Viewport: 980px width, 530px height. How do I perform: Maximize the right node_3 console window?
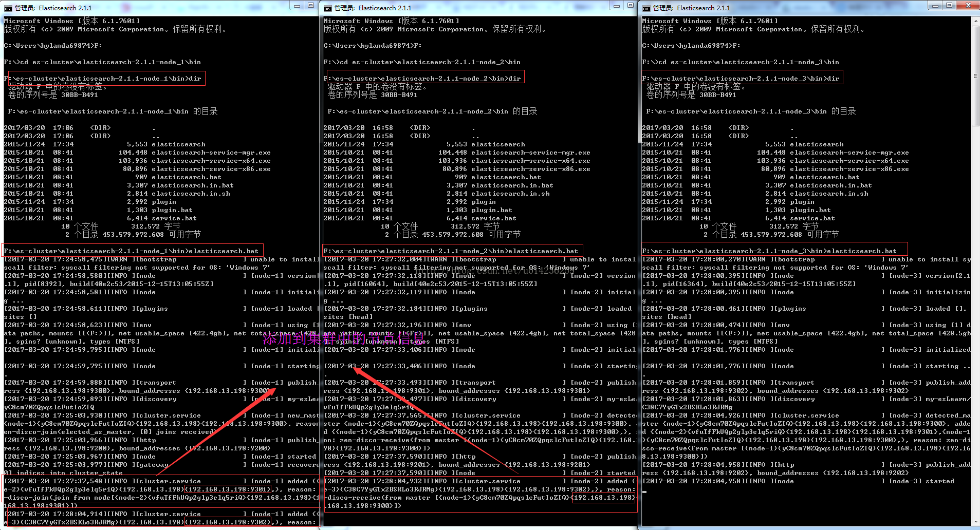949,6
